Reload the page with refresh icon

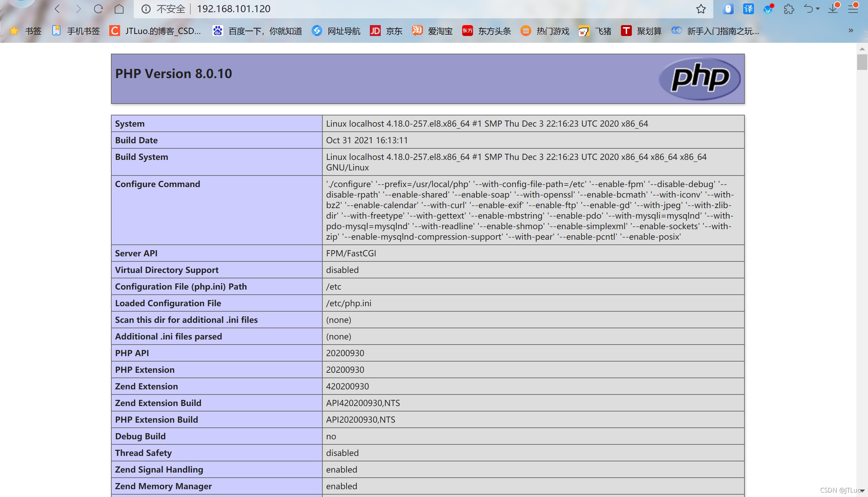(98, 9)
